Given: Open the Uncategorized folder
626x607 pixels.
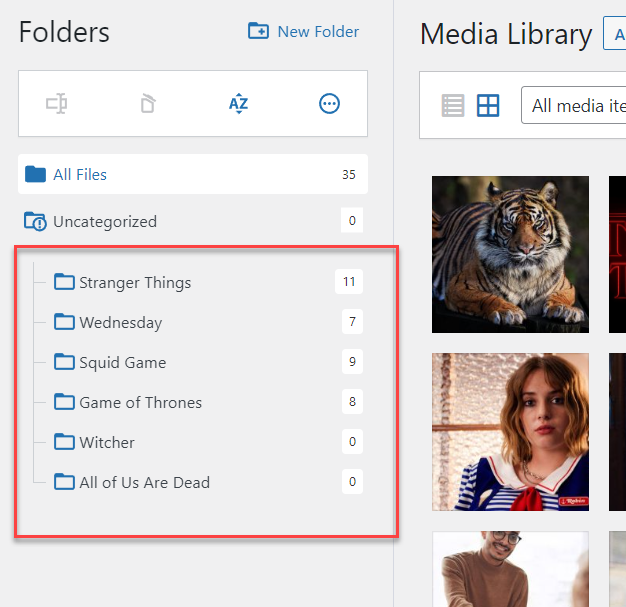Looking at the screenshot, I should [x=193, y=221].
